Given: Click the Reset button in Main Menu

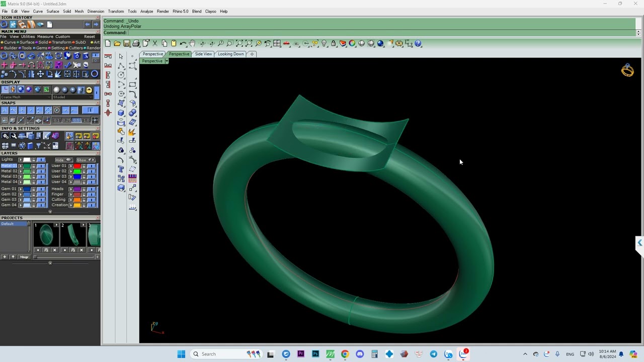Looking at the screenshot, I should point(90,36).
